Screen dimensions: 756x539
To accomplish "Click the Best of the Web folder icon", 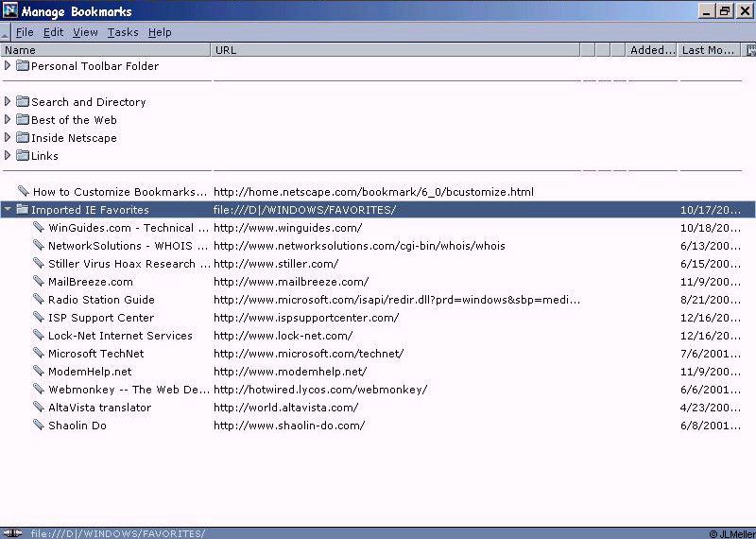I will [22, 119].
